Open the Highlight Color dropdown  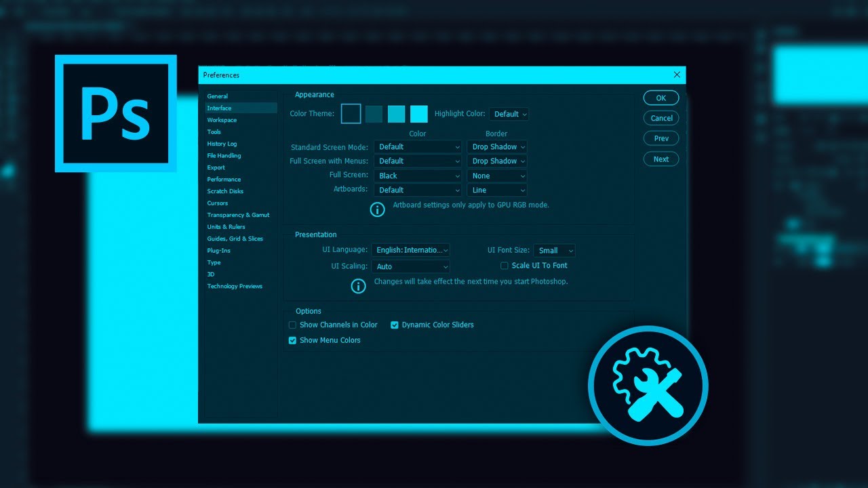(509, 114)
